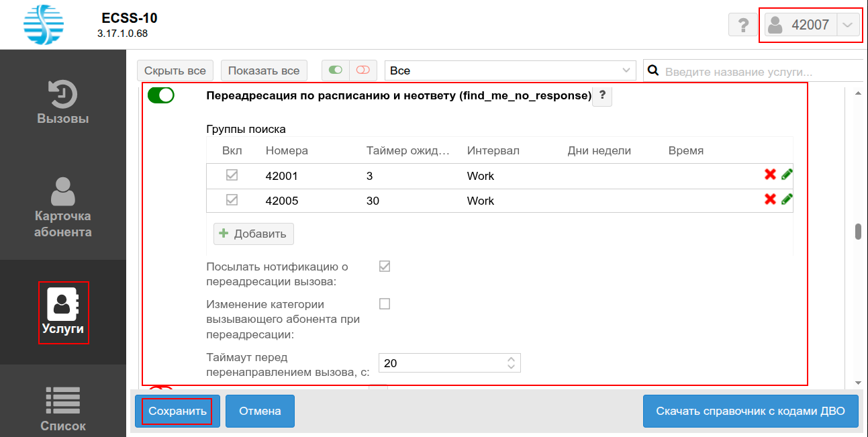
Task: Open the Услуги services section
Action: pos(63,313)
